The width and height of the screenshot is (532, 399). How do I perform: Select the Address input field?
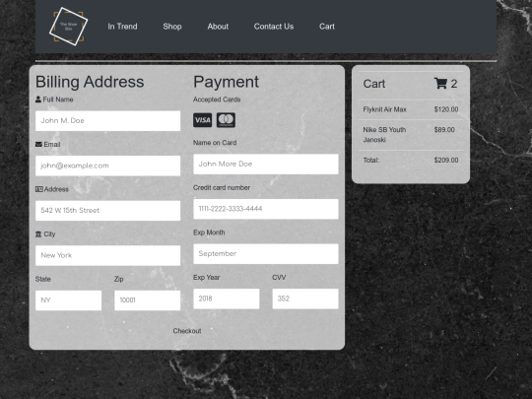(x=108, y=211)
